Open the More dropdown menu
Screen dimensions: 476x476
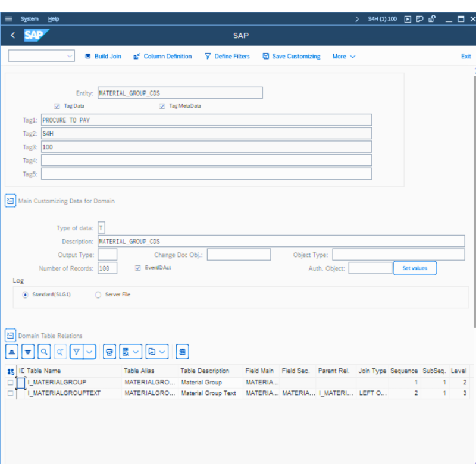[343, 56]
